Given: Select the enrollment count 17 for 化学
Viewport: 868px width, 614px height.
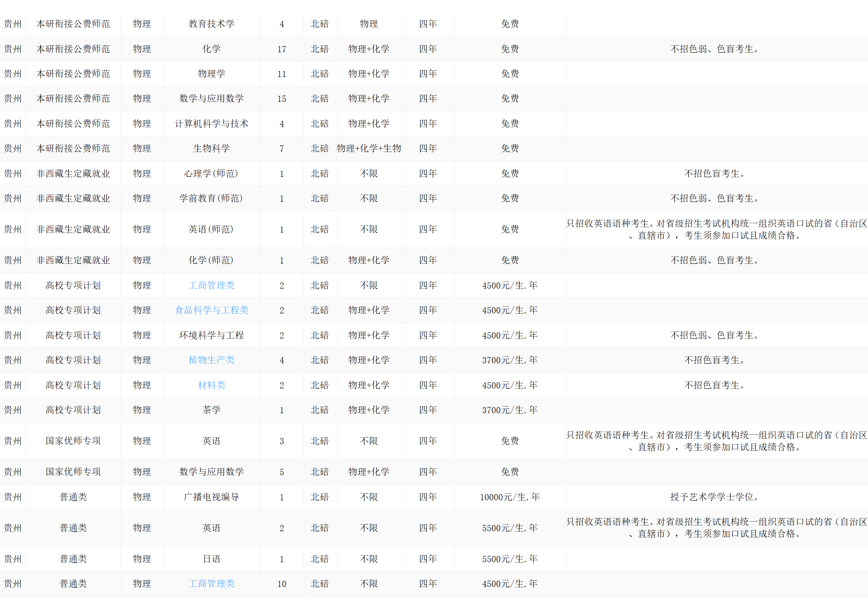Looking at the screenshot, I should [281, 49].
